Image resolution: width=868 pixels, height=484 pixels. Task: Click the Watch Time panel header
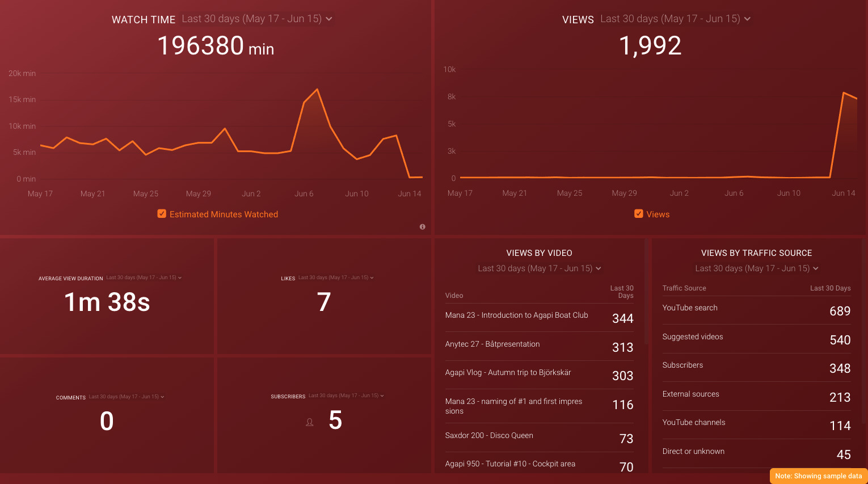tap(144, 19)
